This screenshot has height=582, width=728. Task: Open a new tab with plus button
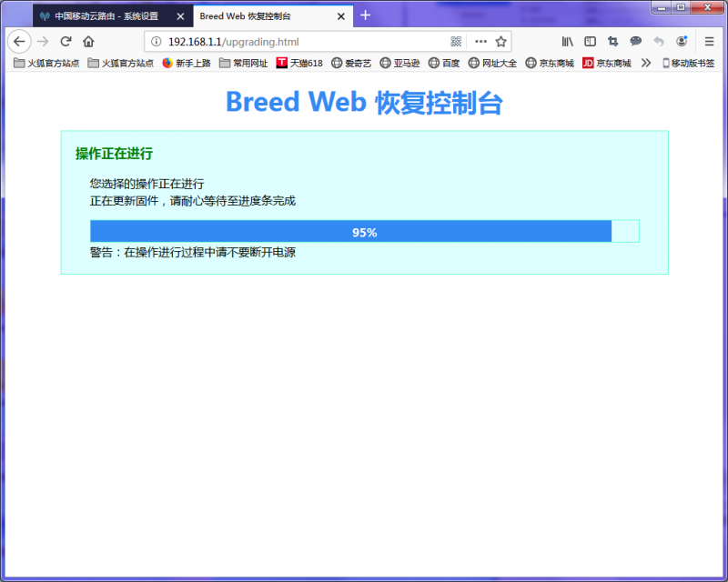pyautogui.click(x=366, y=15)
